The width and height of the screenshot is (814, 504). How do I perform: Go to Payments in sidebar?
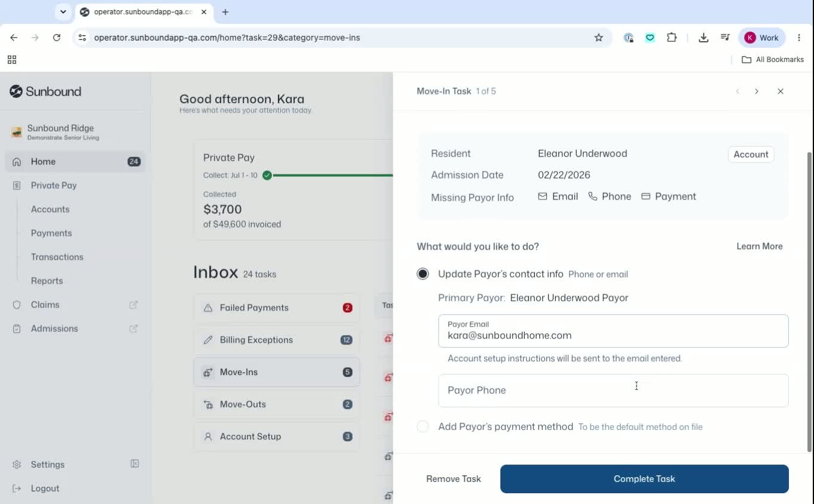point(51,233)
